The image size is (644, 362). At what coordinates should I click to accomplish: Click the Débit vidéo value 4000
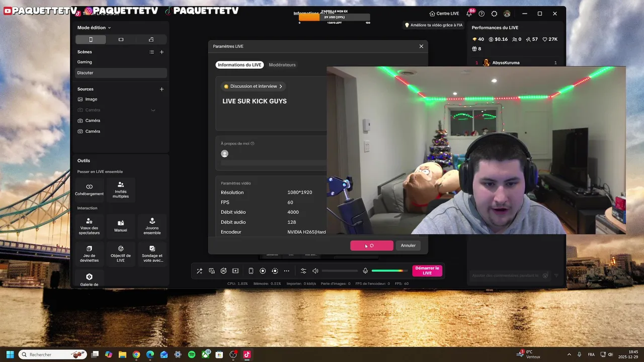tap(293, 212)
